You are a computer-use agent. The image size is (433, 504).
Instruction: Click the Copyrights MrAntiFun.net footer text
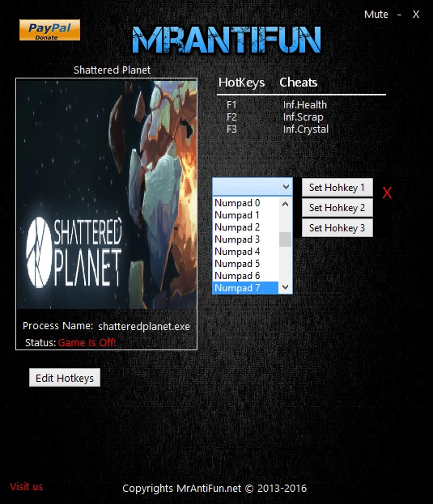214,489
